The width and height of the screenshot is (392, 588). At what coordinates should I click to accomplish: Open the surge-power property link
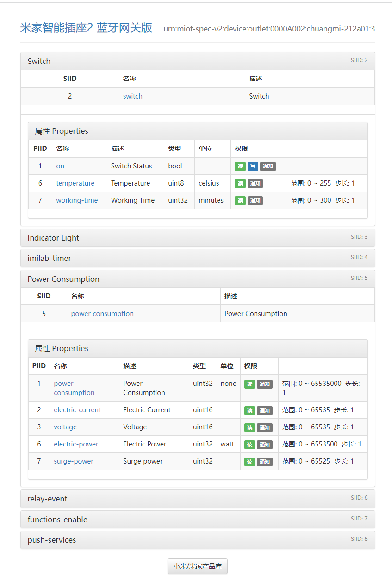tap(74, 461)
